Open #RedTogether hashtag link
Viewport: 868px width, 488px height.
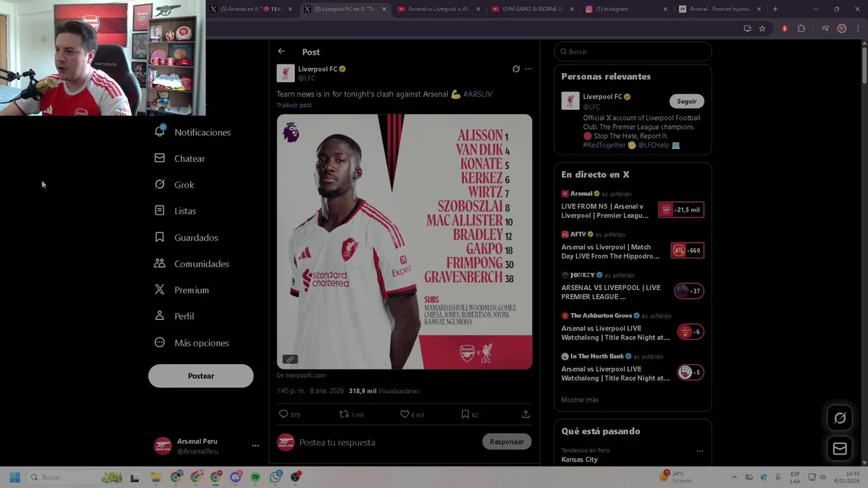604,145
